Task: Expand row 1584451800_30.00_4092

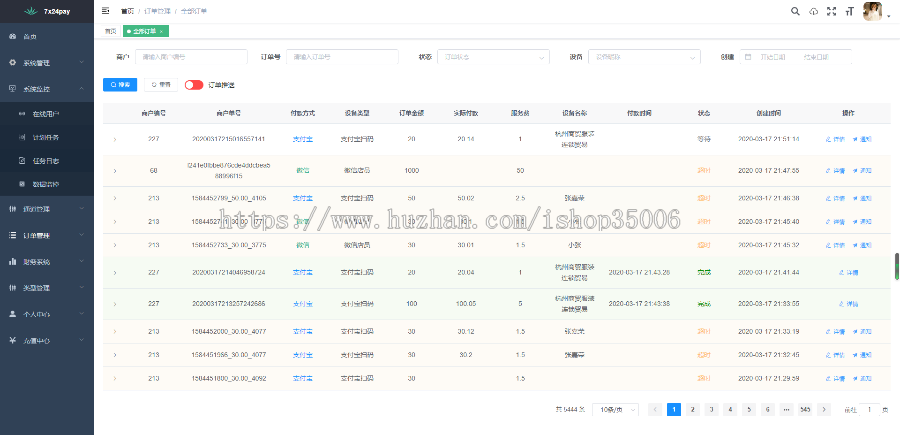Action: [115, 378]
